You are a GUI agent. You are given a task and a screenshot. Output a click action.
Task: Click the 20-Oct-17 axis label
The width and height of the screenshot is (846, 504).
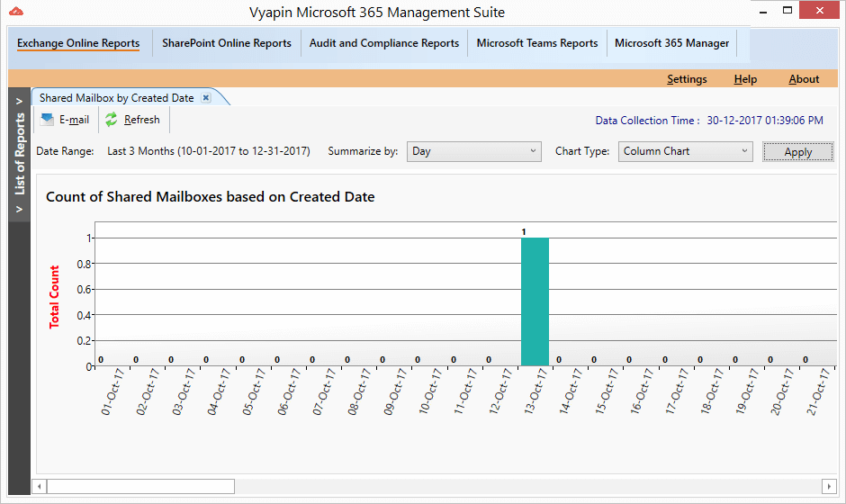point(781,391)
